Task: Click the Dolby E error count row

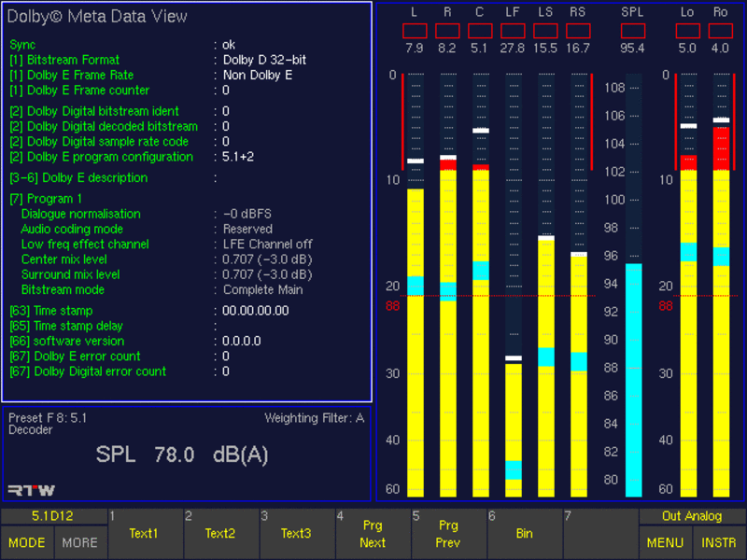Action: pyautogui.click(x=120, y=357)
